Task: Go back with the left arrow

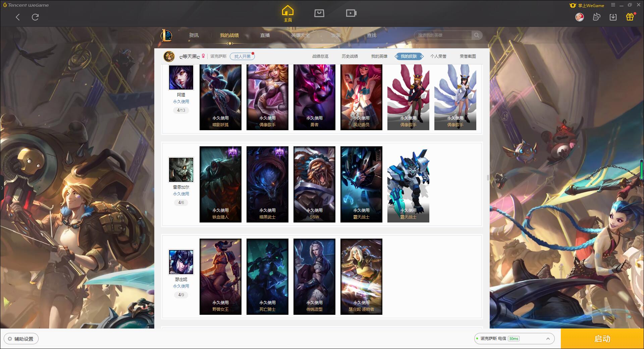Action: pos(18,17)
